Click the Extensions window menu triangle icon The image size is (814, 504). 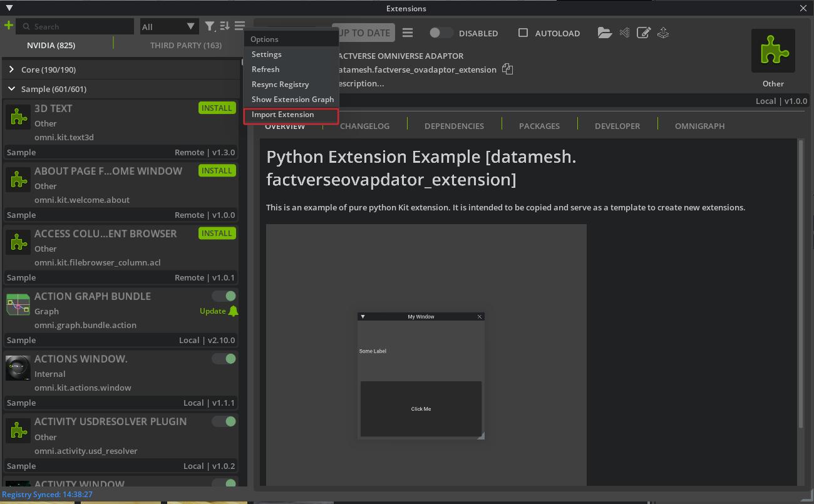click(x=9, y=8)
